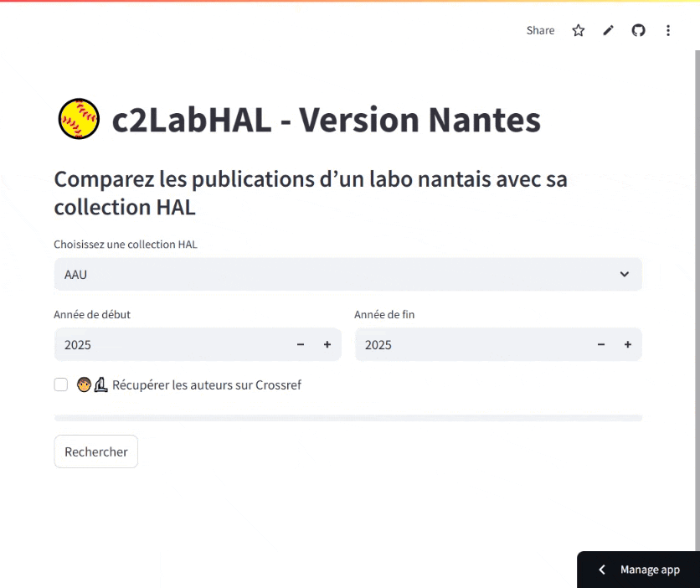The height and width of the screenshot is (588, 700).
Task: Click the c2LabHAL - Version Nantes title
Action: click(326, 120)
